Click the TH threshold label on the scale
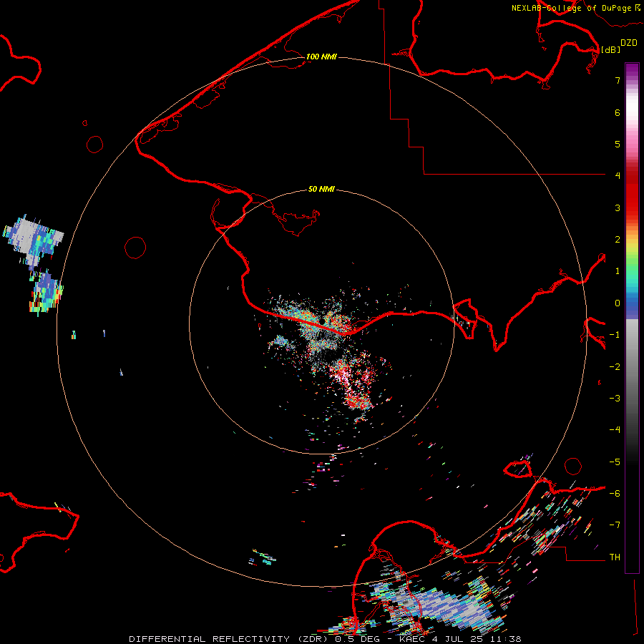The image size is (644, 644). [x=615, y=557]
